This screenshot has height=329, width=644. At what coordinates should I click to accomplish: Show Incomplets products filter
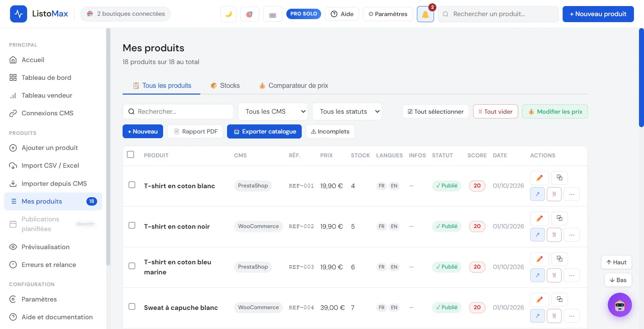click(330, 131)
